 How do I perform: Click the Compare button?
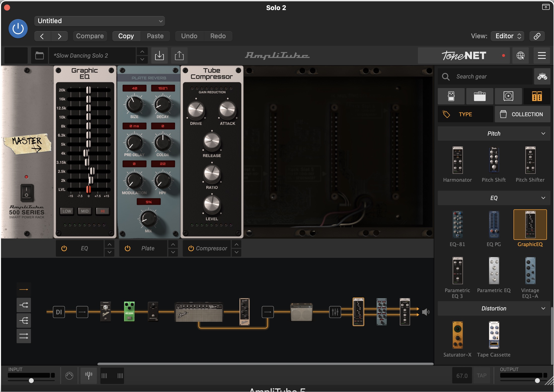[x=90, y=36]
